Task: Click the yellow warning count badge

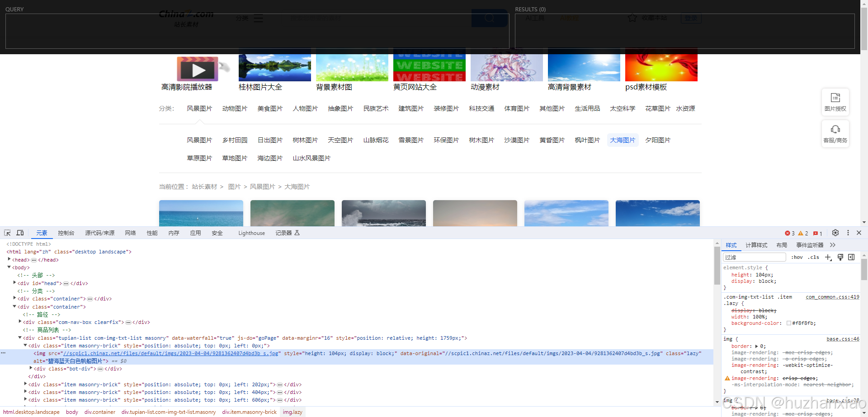Action: coord(803,233)
